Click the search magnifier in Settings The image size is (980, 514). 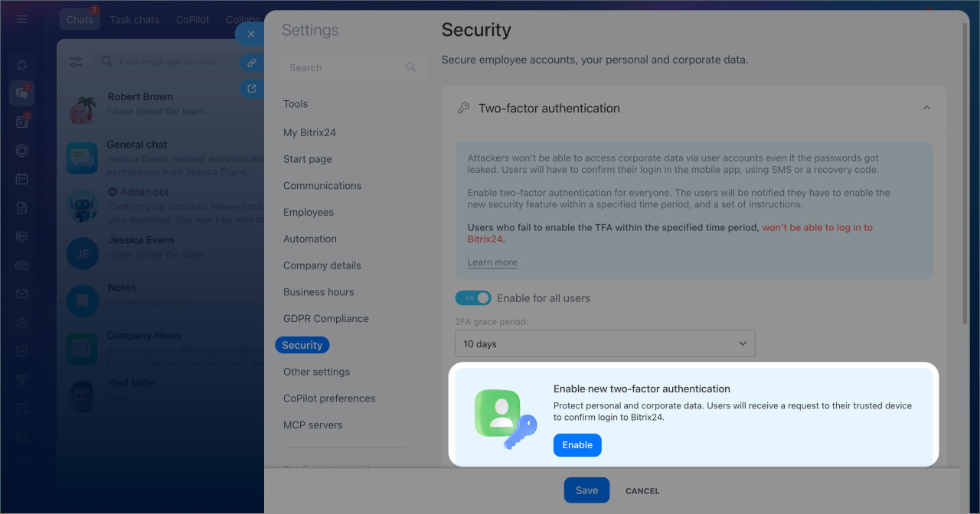click(x=411, y=67)
